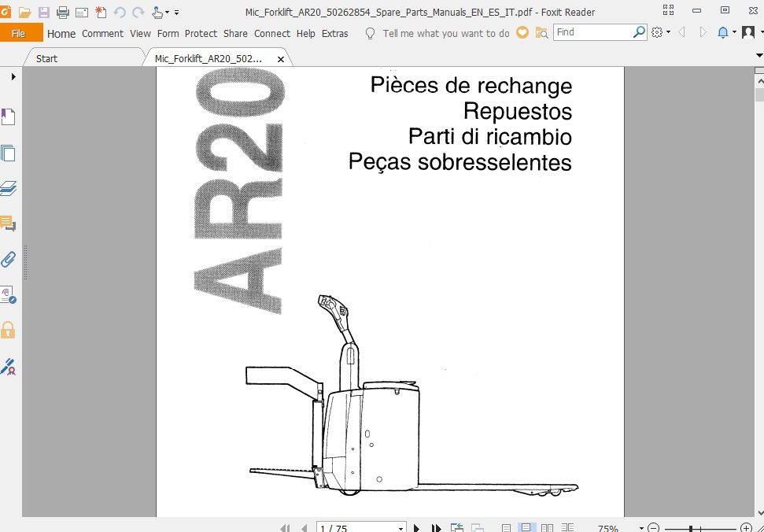Open the Page Thumbnails panel

pyautogui.click(x=9, y=153)
